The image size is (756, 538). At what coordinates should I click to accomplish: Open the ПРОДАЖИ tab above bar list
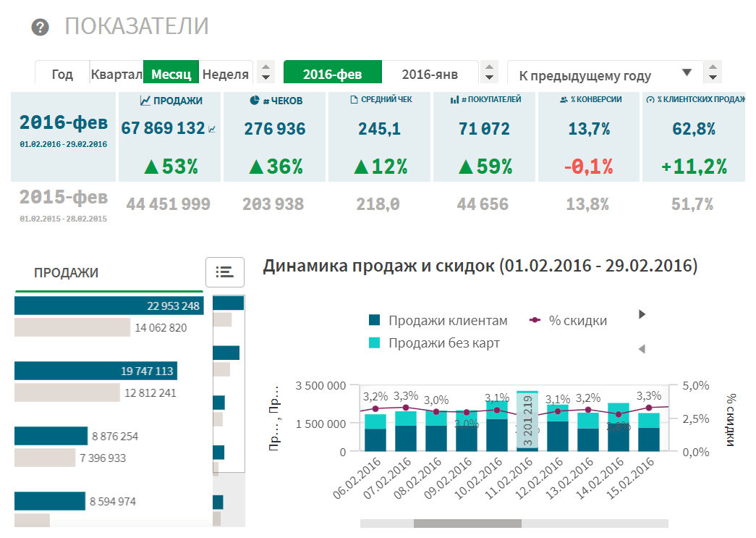click(x=67, y=273)
